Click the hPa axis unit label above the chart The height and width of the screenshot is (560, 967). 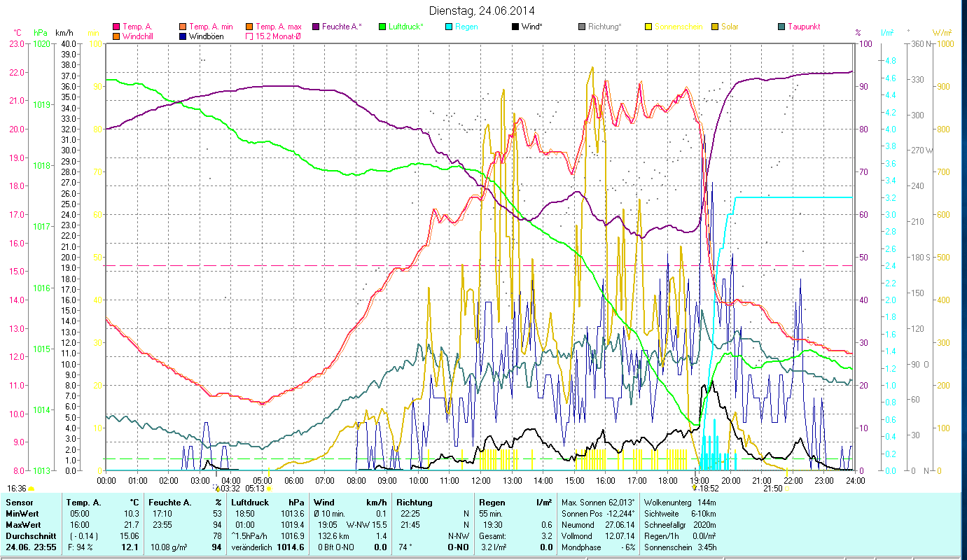(41, 33)
